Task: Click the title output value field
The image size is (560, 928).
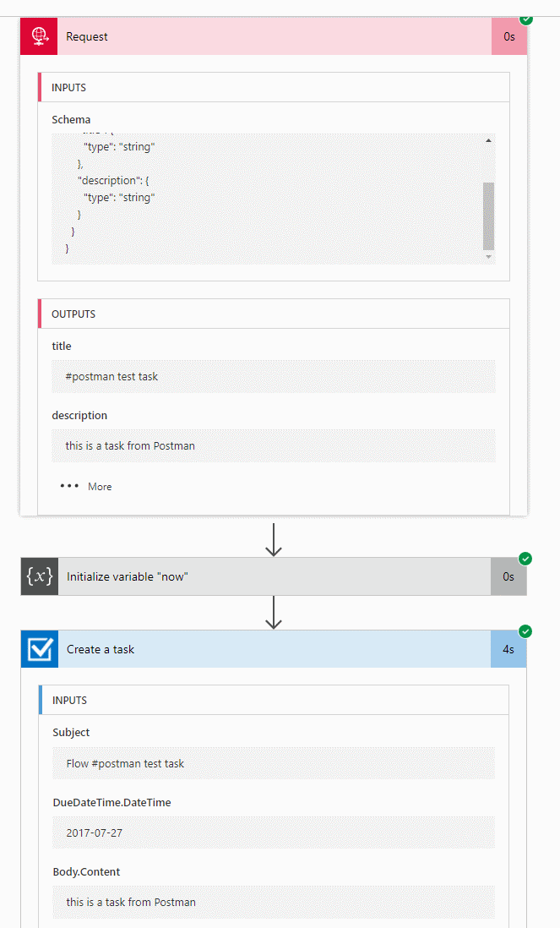Action: (x=274, y=376)
